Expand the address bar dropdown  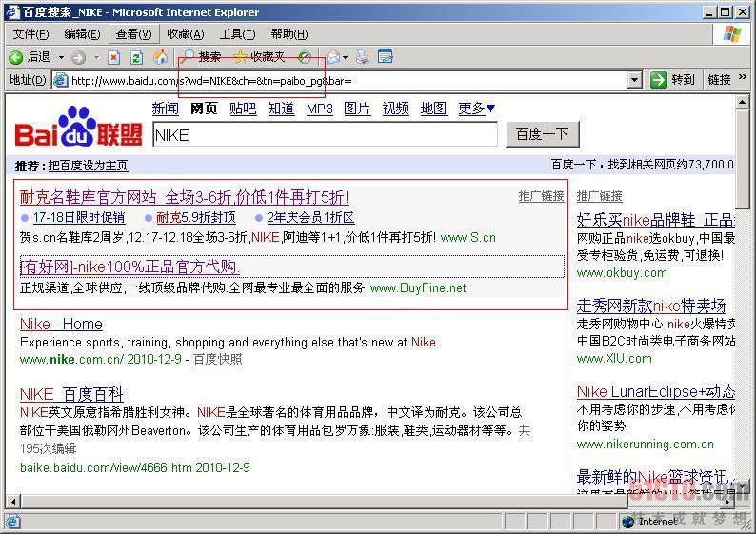coord(635,80)
